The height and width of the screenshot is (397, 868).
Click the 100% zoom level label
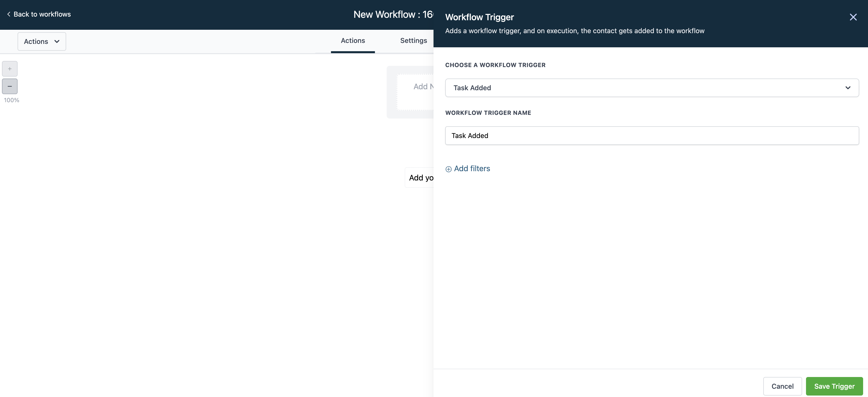click(11, 100)
